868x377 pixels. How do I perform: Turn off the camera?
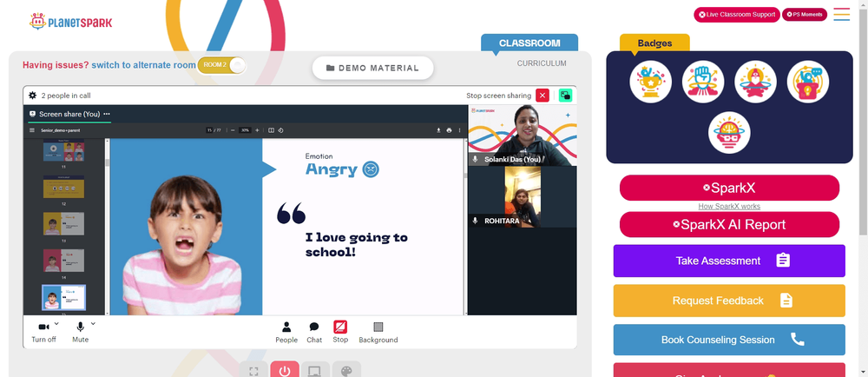coord(43,332)
